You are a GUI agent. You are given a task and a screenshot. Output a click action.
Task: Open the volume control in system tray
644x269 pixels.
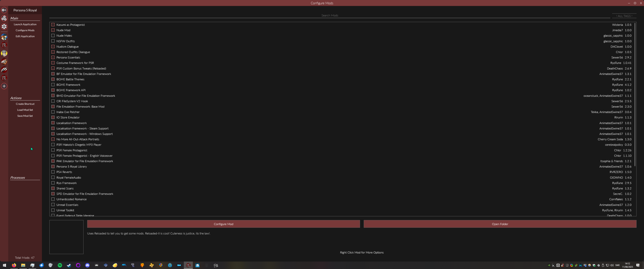[612, 265]
